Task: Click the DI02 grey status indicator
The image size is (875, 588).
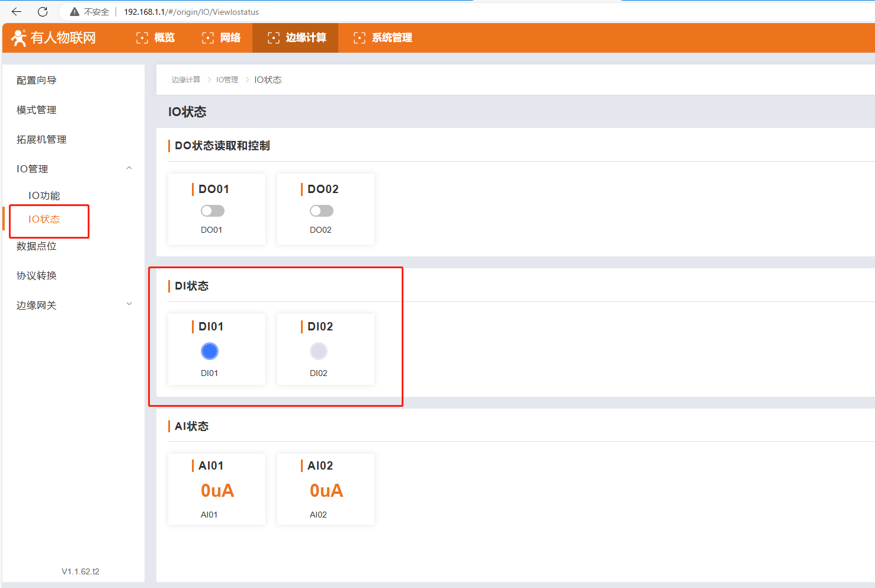Action: pyautogui.click(x=319, y=351)
